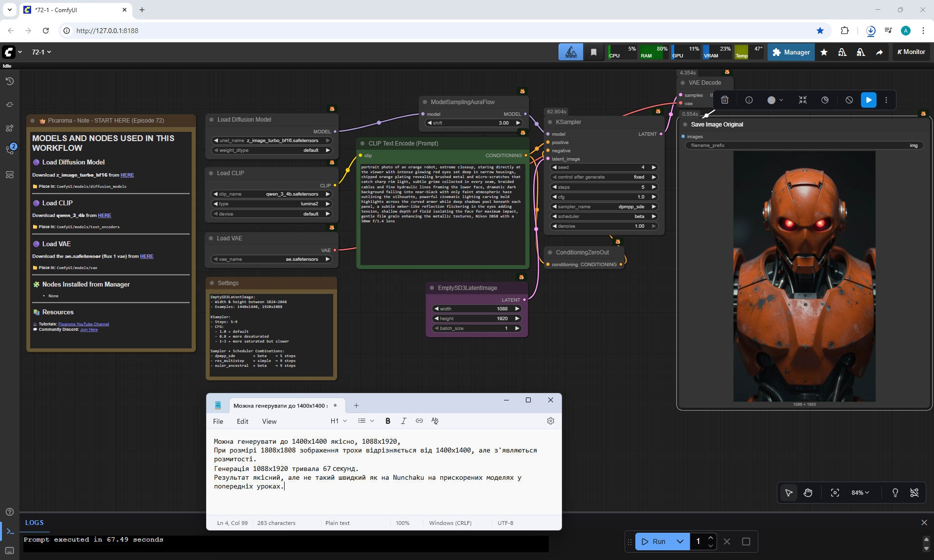The image size is (934, 560).
Task: Click the bookmark icon in top bar
Action: [x=593, y=52]
